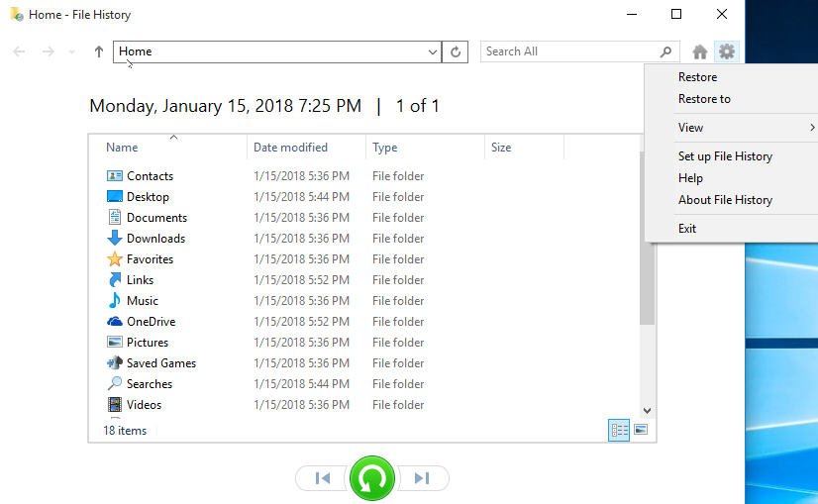Click into Search All field
818x504 pixels.
click(x=569, y=51)
